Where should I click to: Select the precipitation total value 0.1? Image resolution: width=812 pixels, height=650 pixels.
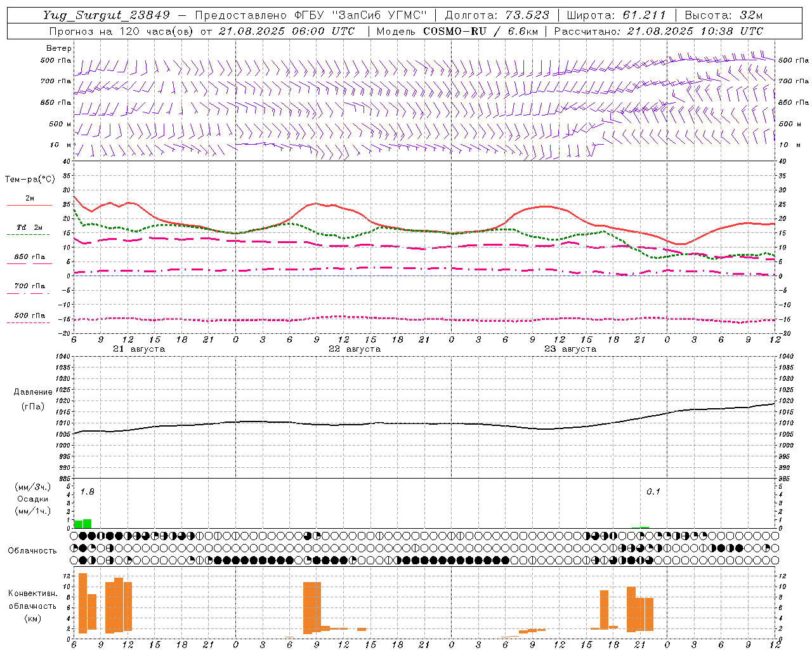point(653,492)
